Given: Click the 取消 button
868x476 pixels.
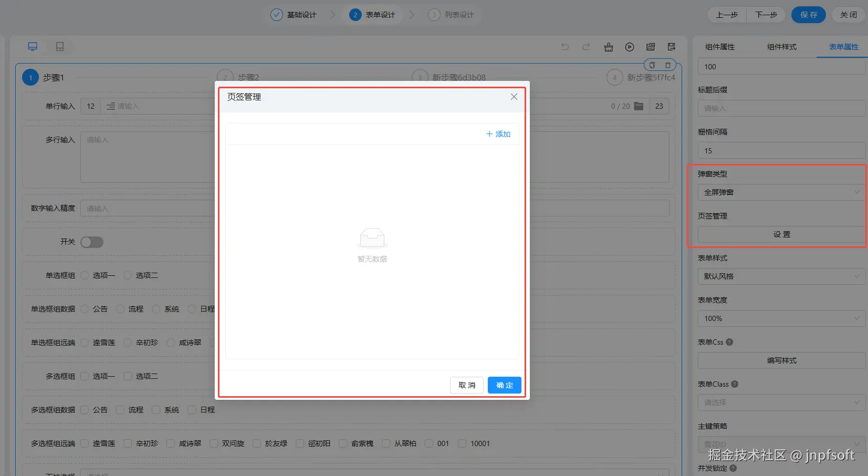Looking at the screenshot, I should pyautogui.click(x=467, y=385).
